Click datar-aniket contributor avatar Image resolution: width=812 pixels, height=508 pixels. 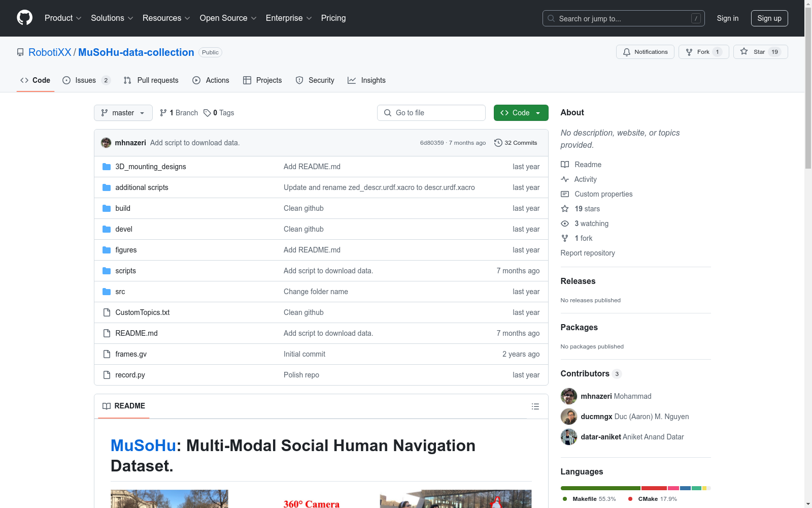click(x=569, y=437)
